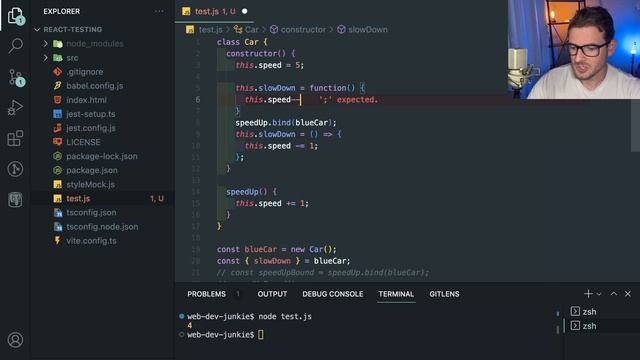Open tsconfig.node.json file
Viewport: 640px width, 360px height.
point(103,227)
